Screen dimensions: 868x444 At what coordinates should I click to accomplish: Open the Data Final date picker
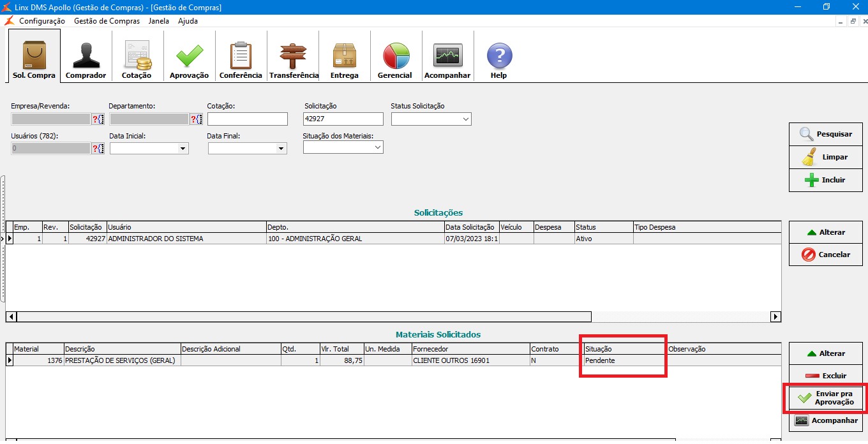281,149
